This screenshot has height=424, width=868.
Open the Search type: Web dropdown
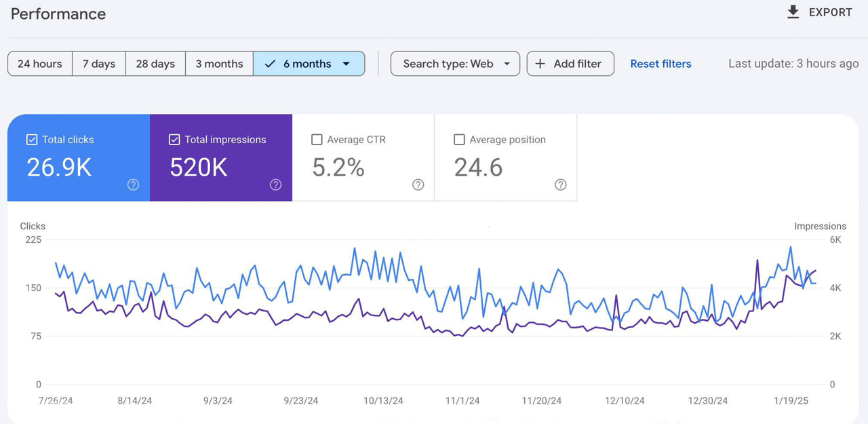(x=455, y=64)
